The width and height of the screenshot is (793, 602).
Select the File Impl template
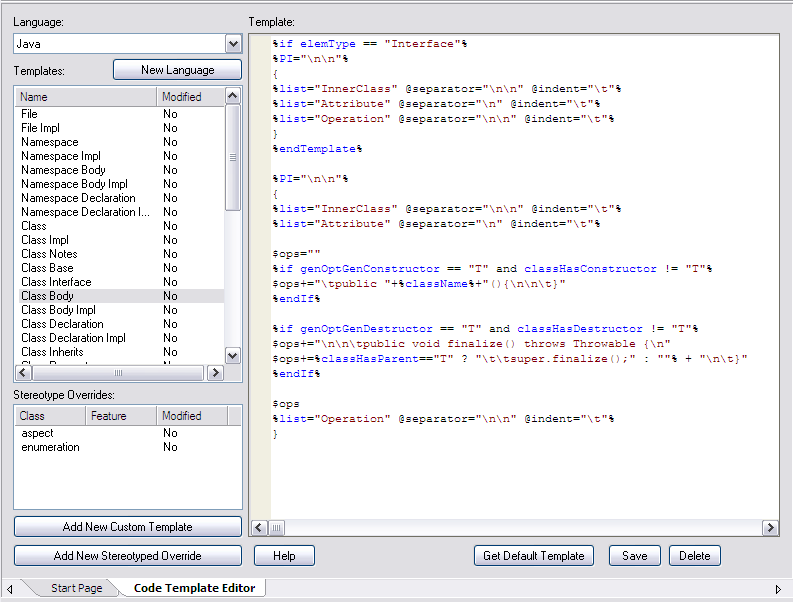[120, 128]
